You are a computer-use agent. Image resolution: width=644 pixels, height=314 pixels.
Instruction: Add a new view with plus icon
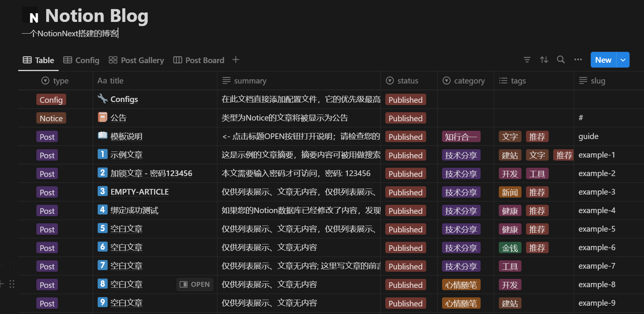pyautogui.click(x=236, y=60)
